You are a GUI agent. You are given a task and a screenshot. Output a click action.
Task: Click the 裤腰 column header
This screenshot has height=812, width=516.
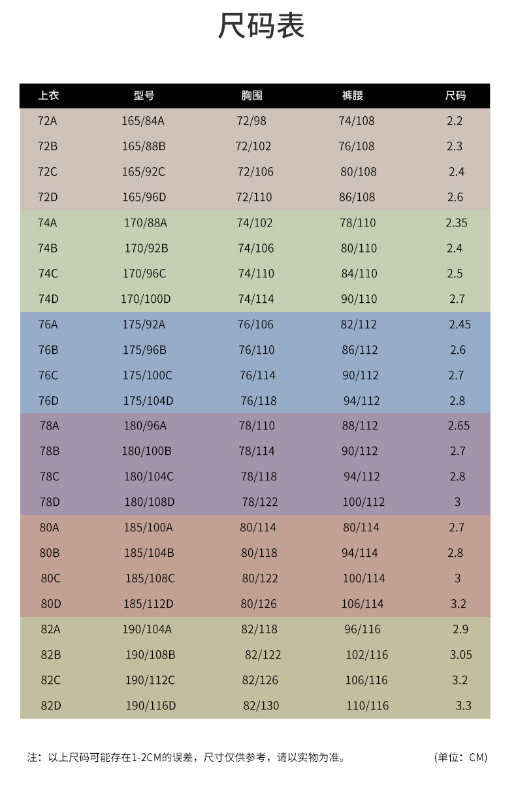pyautogui.click(x=353, y=95)
